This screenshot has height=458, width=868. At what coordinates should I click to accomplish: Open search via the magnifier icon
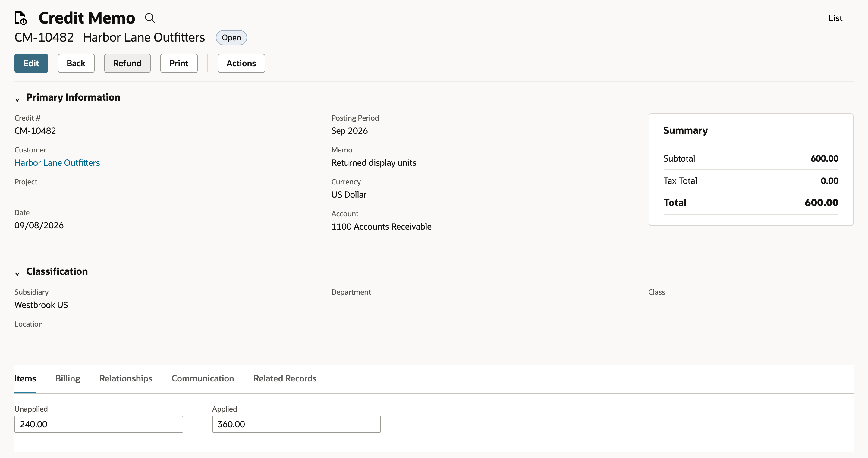click(x=150, y=18)
